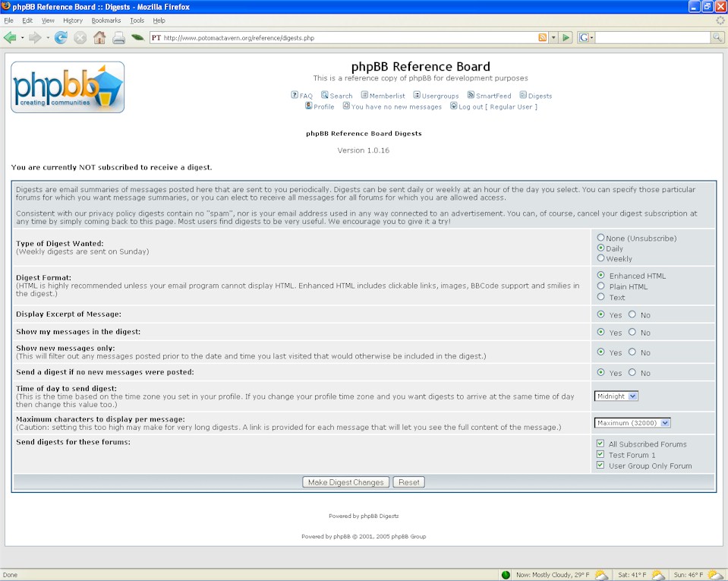Open the address bar history dropdown arrow
The height and width of the screenshot is (581, 728).
pos(553,38)
